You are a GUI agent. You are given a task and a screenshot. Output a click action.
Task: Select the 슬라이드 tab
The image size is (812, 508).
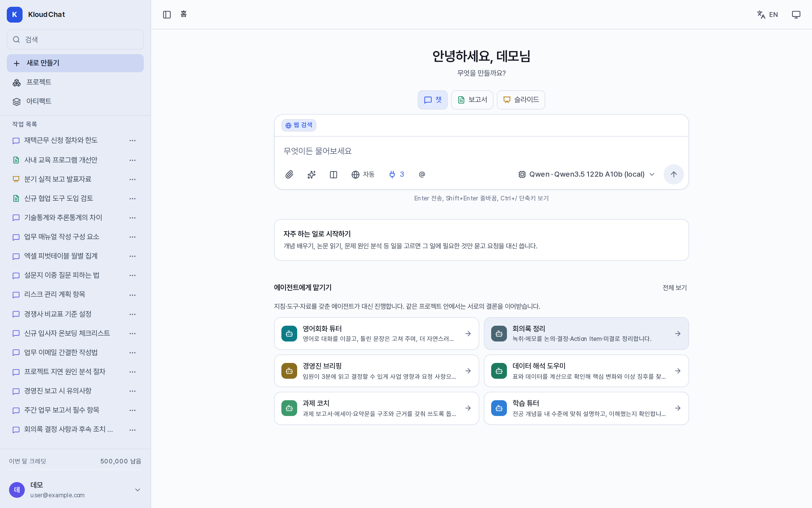pyautogui.click(x=521, y=100)
